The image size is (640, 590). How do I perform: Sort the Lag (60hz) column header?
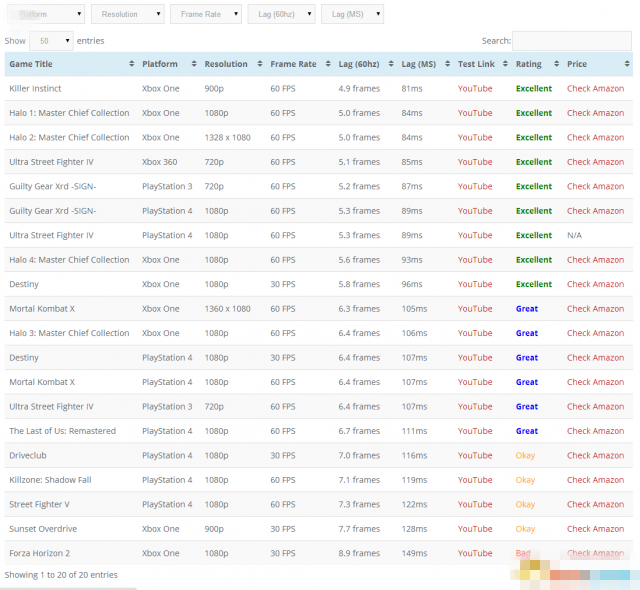coord(391,64)
